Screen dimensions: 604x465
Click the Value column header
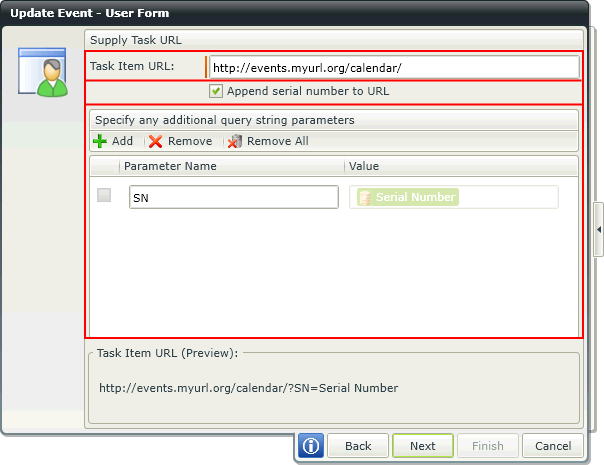coord(461,166)
